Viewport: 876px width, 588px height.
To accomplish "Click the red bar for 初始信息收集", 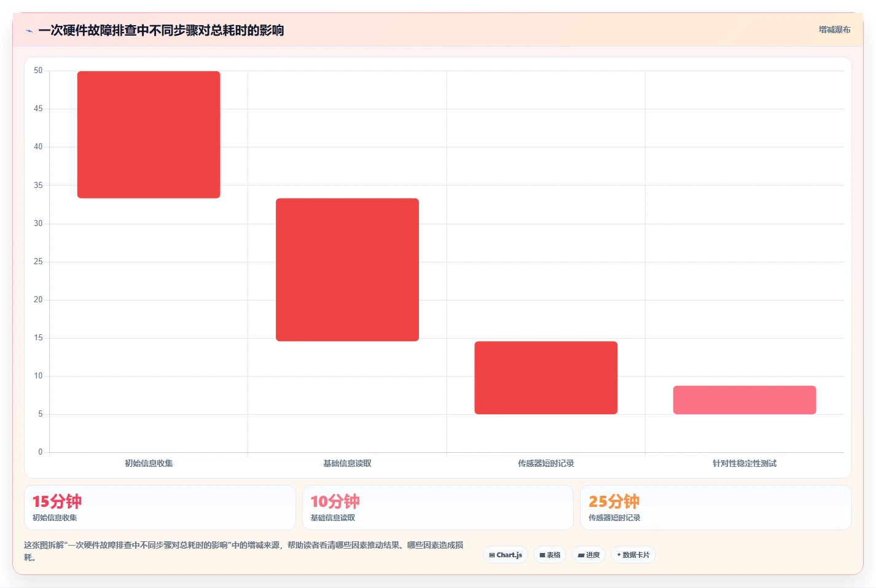I will coord(149,135).
